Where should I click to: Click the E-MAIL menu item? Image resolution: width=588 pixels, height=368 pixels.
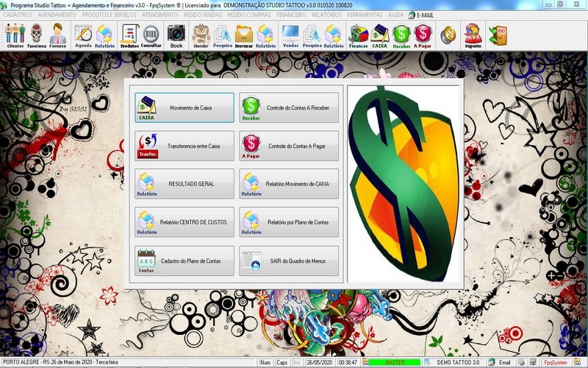(421, 15)
